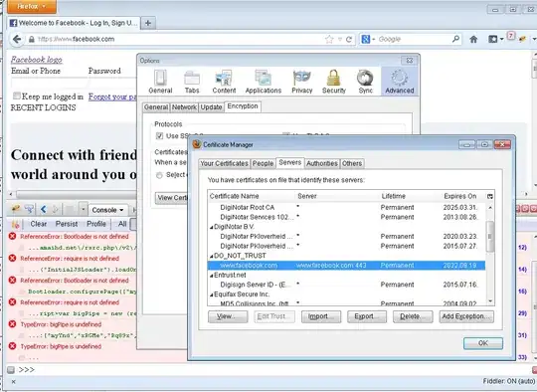Select the www.facebook.com certificate row

(346, 266)
